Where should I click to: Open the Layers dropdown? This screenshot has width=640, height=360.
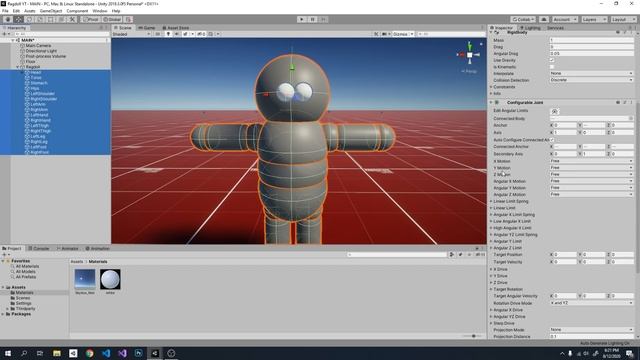pyautogui.click(x=594, y=19)
